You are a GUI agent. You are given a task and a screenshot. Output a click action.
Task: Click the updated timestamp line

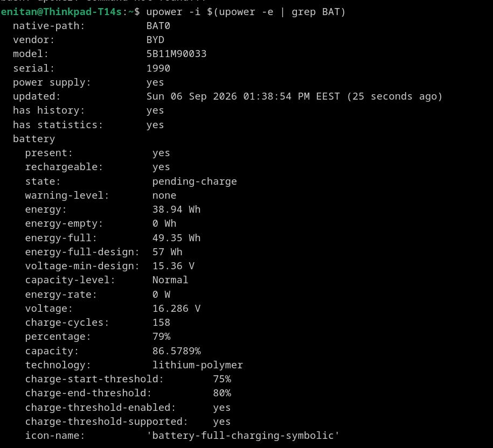click(294, 96)
